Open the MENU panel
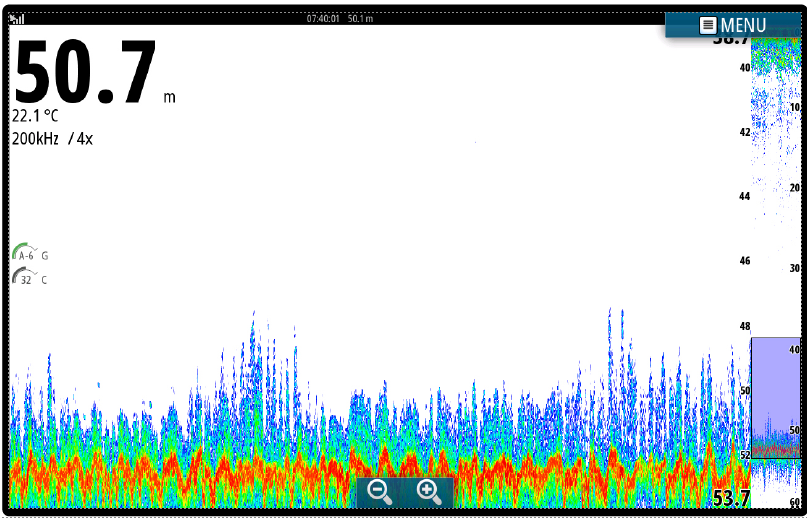Screen dimensions: 807x519 [734, 25]
